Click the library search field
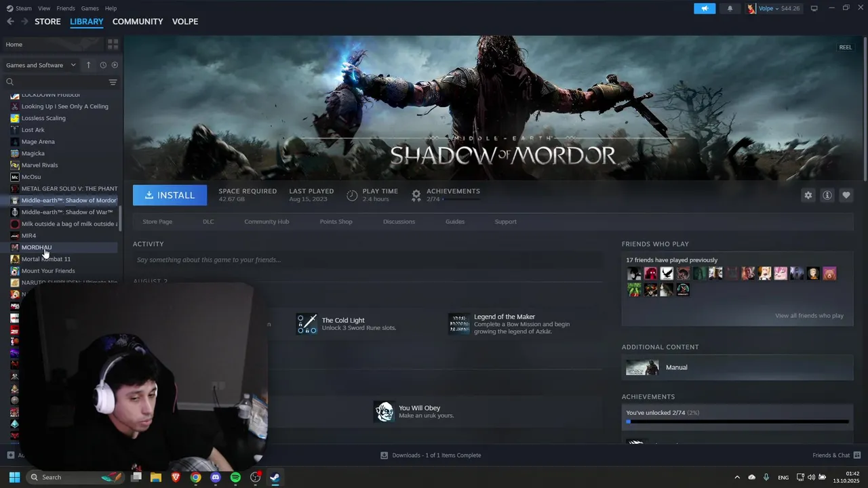This screenshot has width=868, height=488. [56, 82]
